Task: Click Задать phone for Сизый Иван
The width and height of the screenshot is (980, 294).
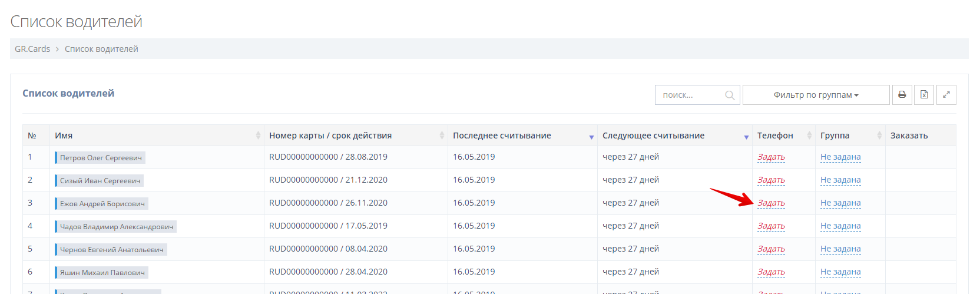Action: tap(771, 180)
